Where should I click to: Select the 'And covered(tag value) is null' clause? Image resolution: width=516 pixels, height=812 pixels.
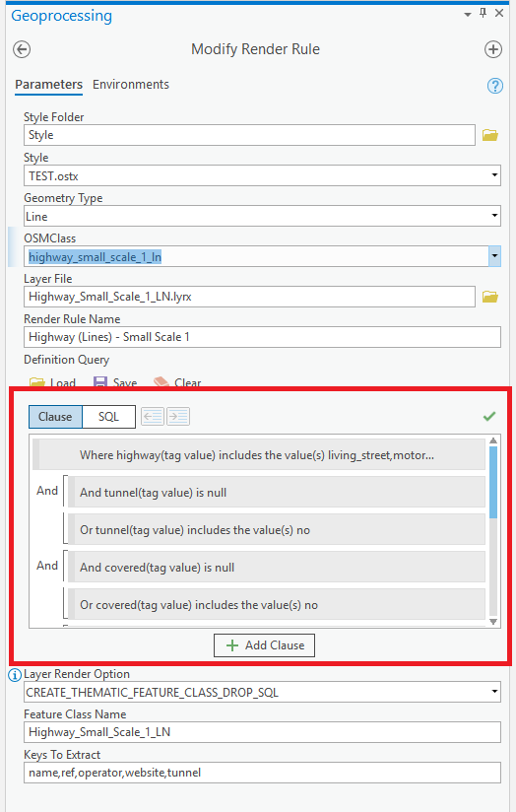point(277,567)
